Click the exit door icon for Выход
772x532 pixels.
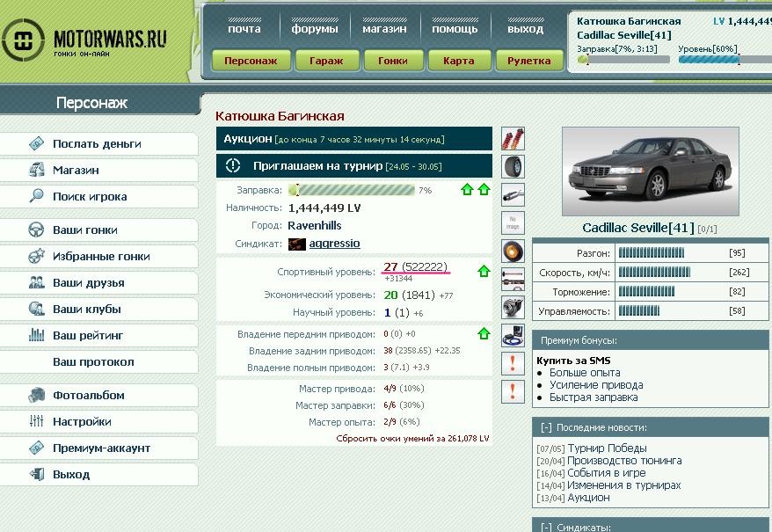[x=36, y=474]
